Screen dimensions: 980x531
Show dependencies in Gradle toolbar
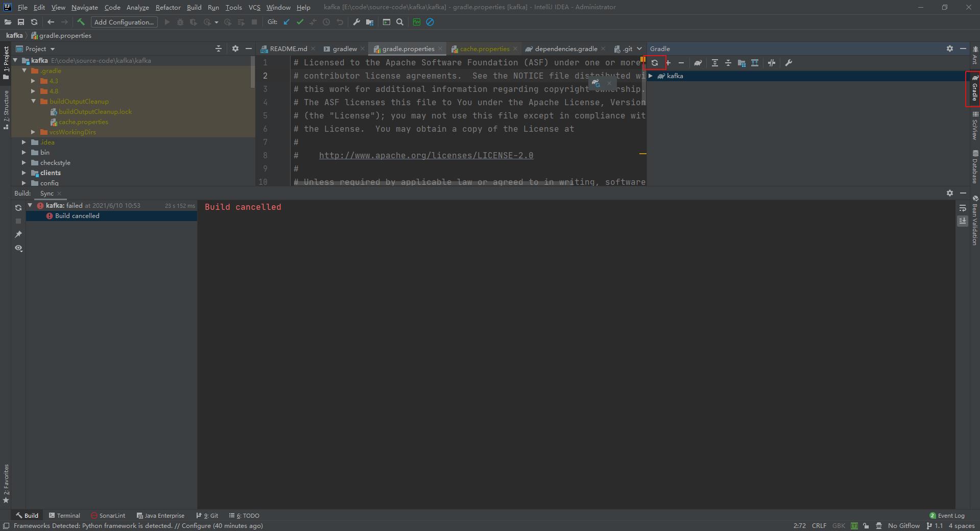tap(755, 63)
